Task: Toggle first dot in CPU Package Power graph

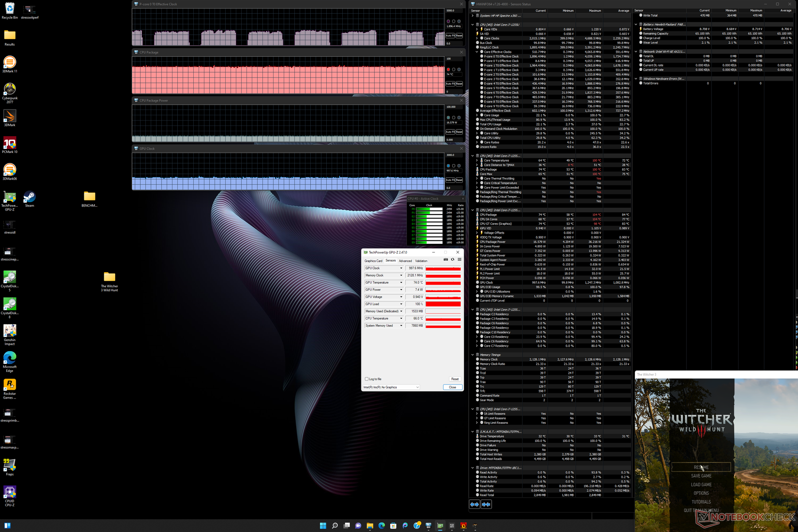Action: (x=448, y=117)
